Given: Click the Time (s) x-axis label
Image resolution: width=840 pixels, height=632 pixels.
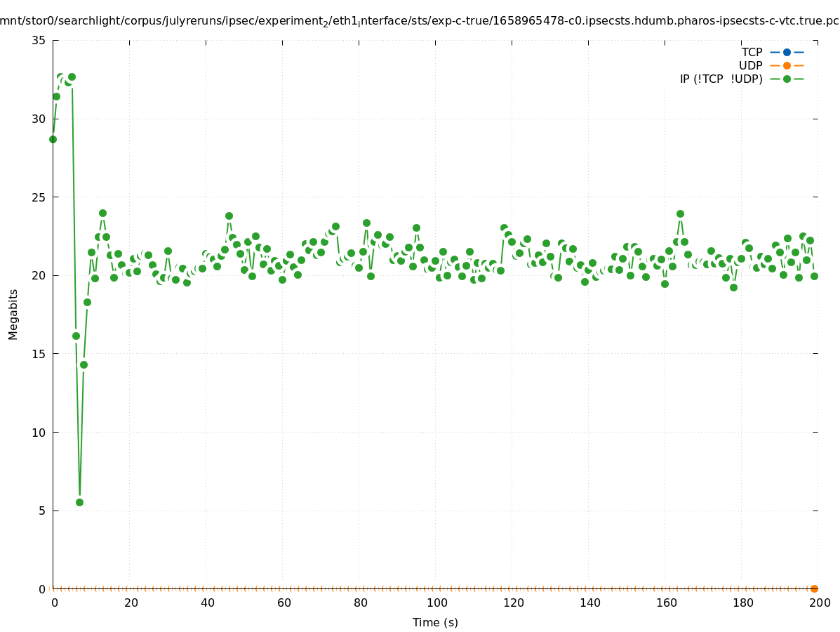Looking at the screenshot, I should tap(435, 622).
